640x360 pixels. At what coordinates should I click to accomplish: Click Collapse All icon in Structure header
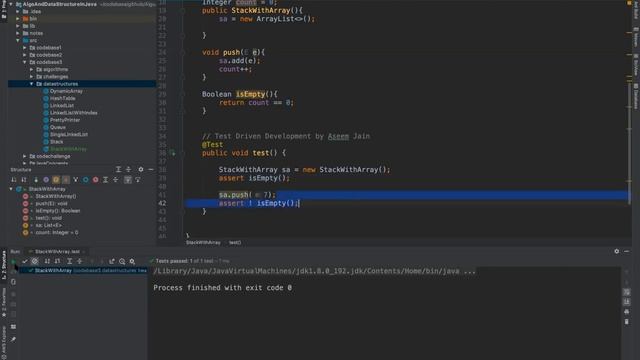point(129,169)
